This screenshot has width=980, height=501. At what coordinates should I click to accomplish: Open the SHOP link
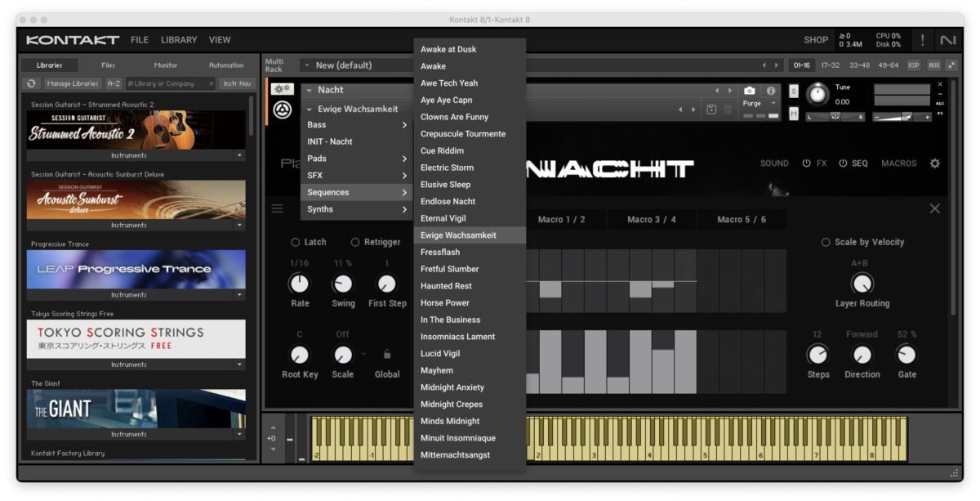click(816, 40)
